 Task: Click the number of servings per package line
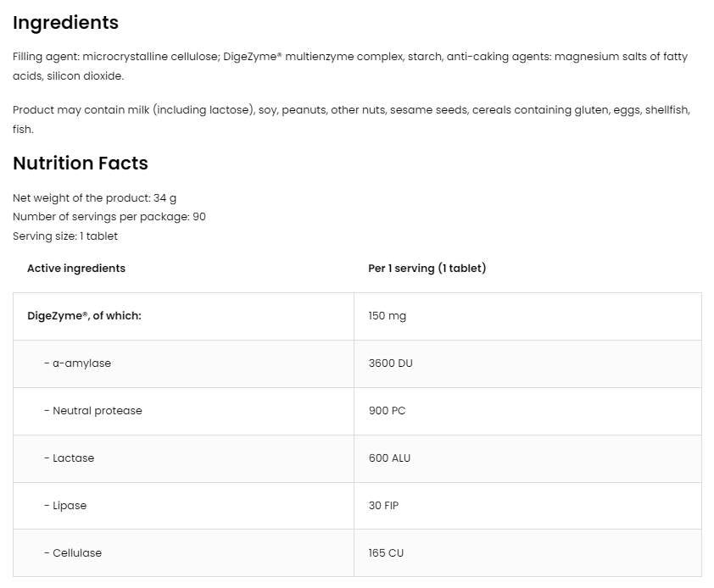coord(109,217)
